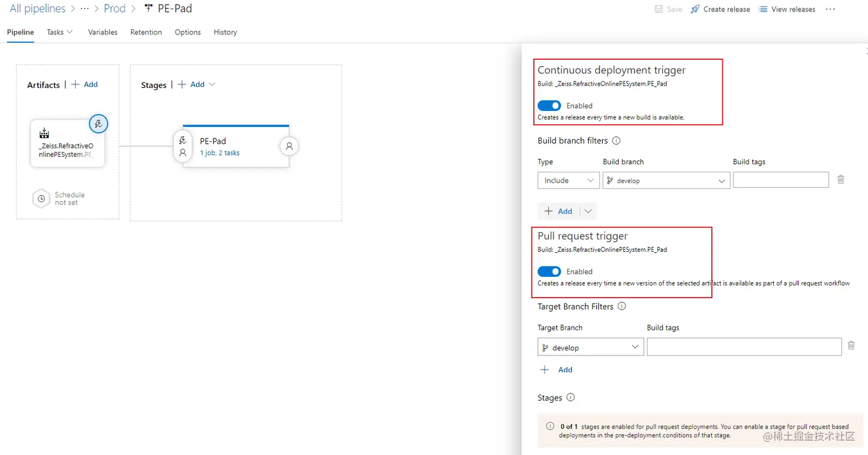Delete the build branch filter with trash icon
The width and height of the screenshot is (868, 455).
point(840,180)
